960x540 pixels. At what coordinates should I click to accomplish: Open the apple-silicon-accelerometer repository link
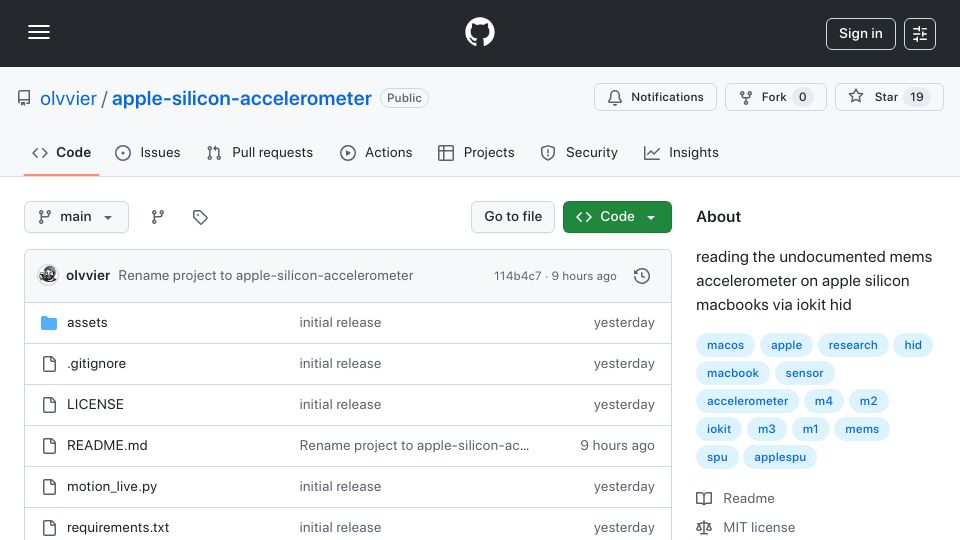click(241, 98)
